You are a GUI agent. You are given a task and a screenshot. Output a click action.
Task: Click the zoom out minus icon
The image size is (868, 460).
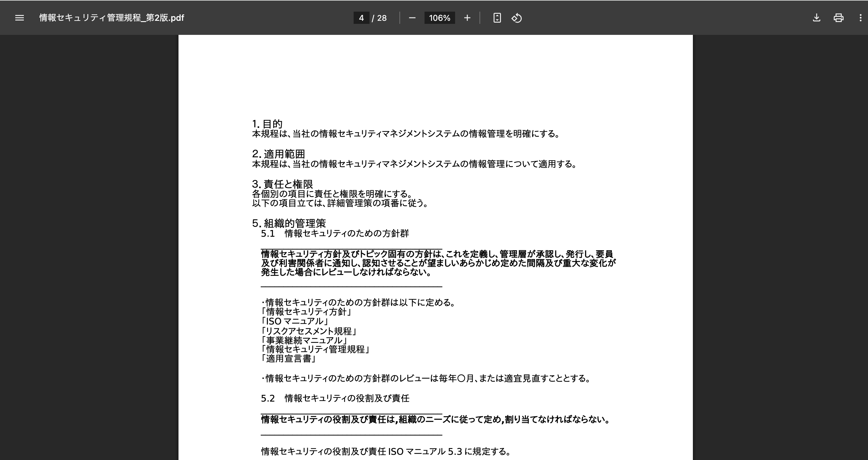(412, 18)
